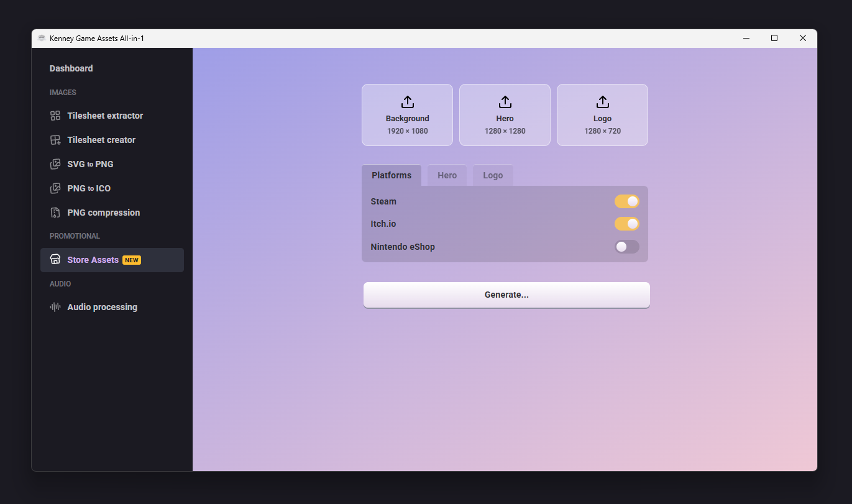Click the Logo upload arrow icon
The height and width of the screenshot is (504, 852).
(x=602, y=102)
